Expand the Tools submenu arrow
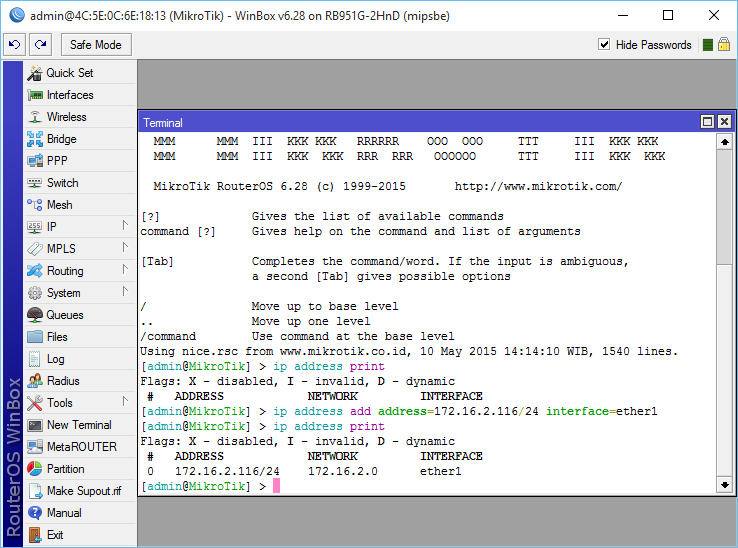Viewport: 738px width, 548px height. [x=125, y=401]
